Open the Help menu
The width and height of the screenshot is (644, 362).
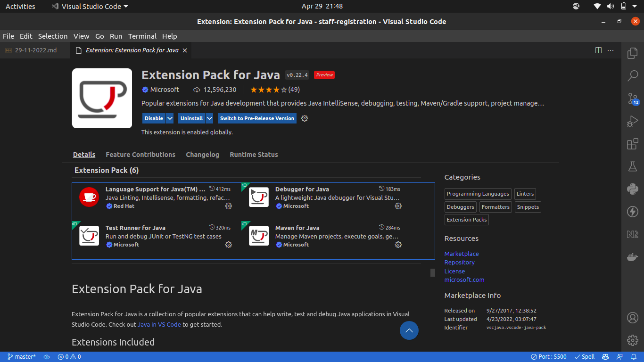pos(170,36)
